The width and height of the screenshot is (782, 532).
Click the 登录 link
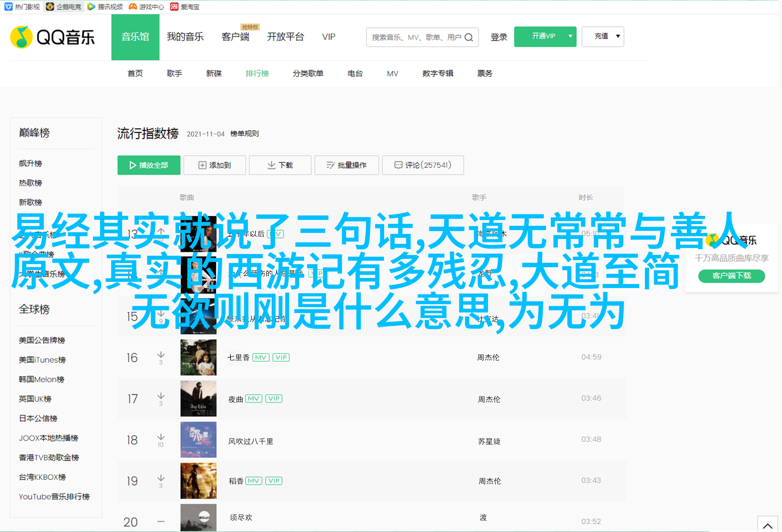499,37
